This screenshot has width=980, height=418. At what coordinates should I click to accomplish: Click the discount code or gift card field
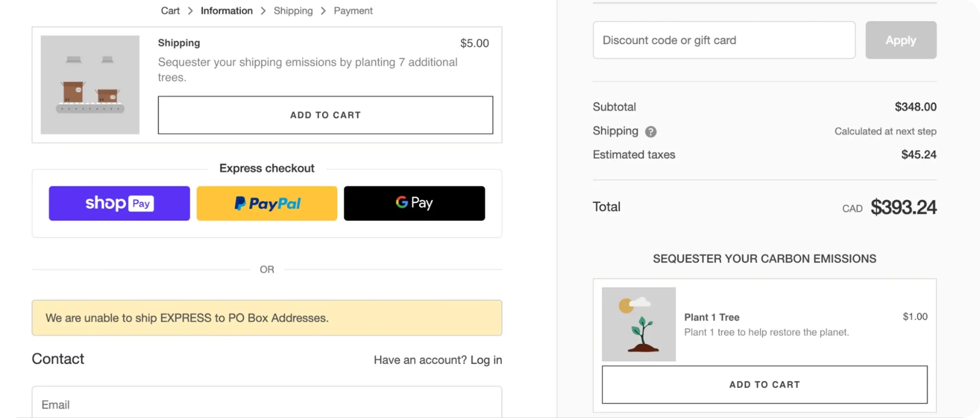pyautogui.click(x=724, y=40)
